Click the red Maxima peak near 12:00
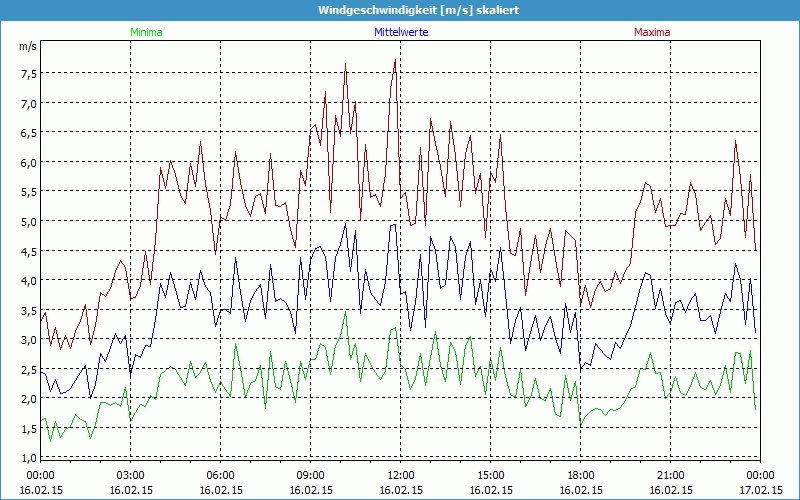The image size is (800, 500). pyautogui.click(x=396, y=61)
